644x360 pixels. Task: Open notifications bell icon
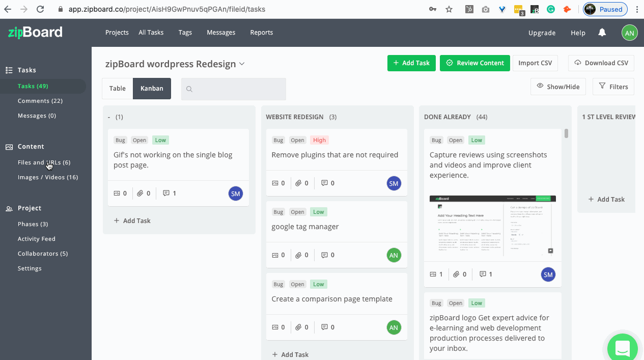pos(602,33)
